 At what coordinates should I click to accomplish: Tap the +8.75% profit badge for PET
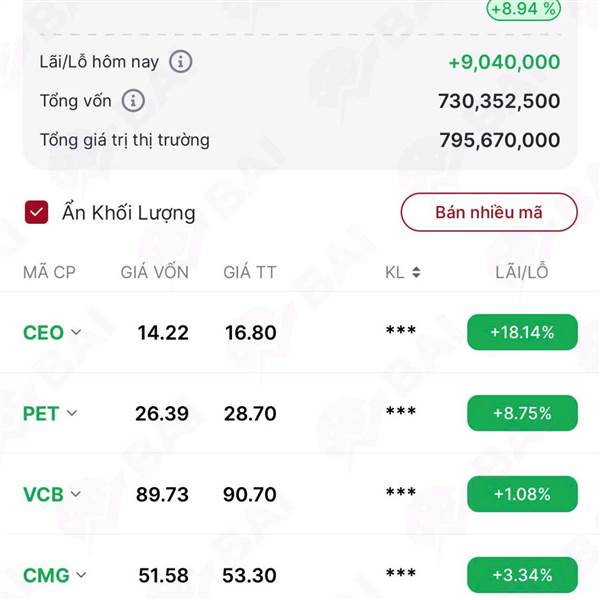tap(522, 413)
